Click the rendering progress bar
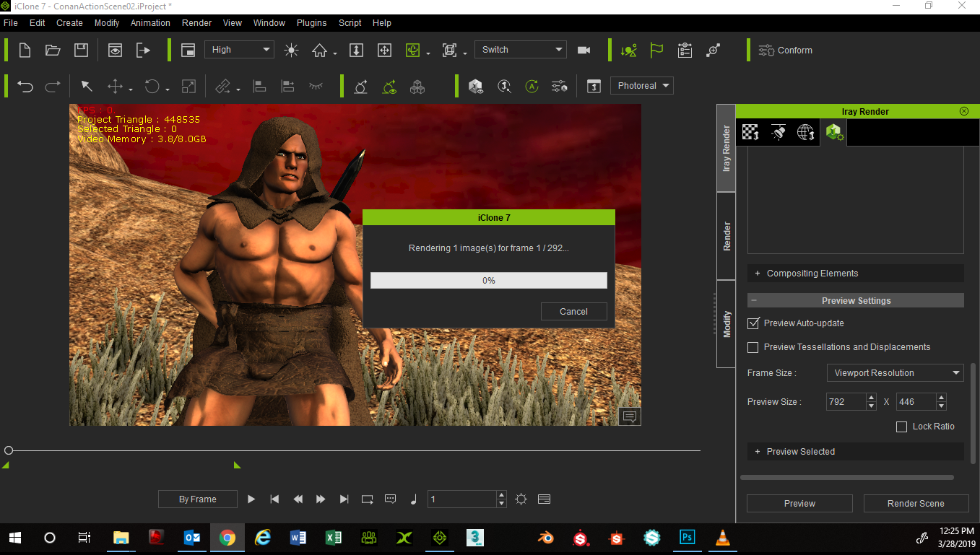 (x=489, y=280)
